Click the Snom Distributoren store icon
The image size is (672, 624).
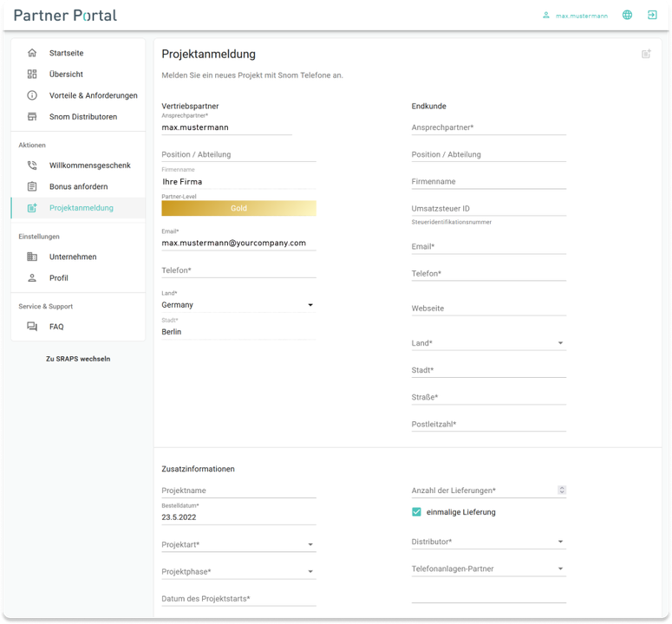pos(32,117)
